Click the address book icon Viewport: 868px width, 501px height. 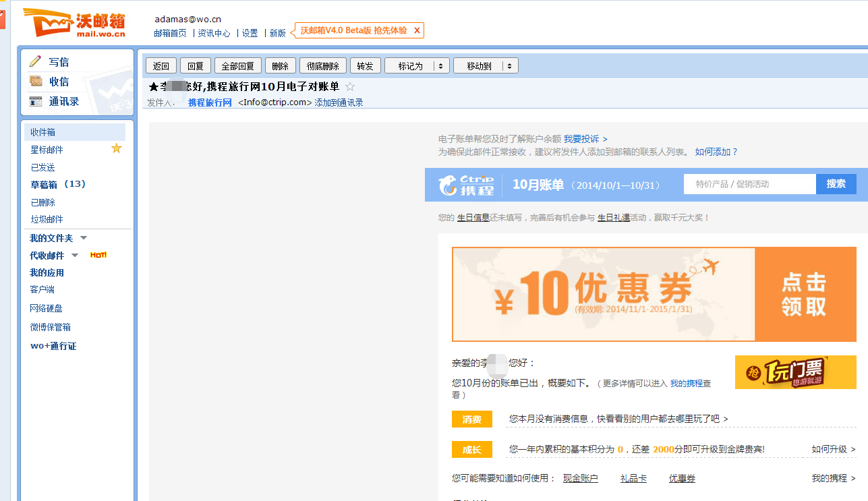pos(36,101)
